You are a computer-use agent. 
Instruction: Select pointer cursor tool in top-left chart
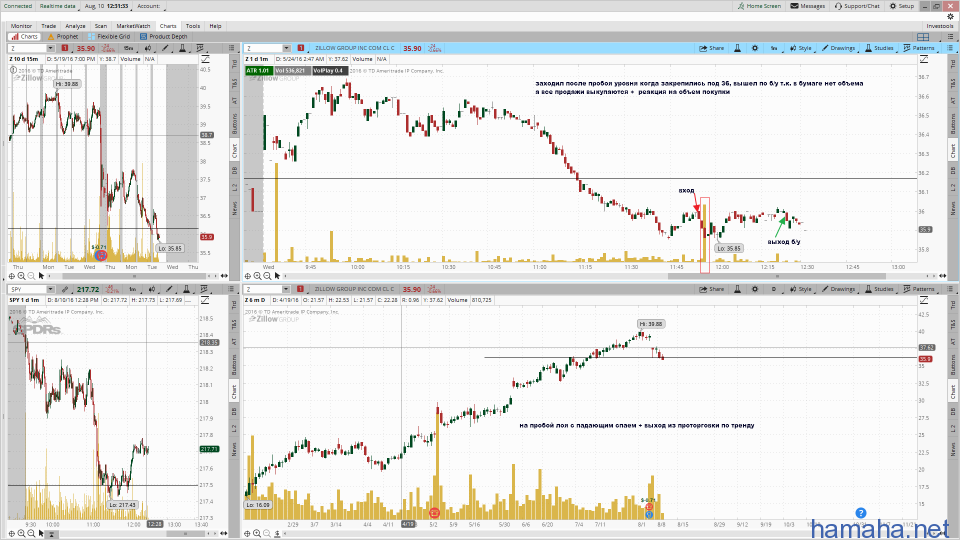pos(41,276)
